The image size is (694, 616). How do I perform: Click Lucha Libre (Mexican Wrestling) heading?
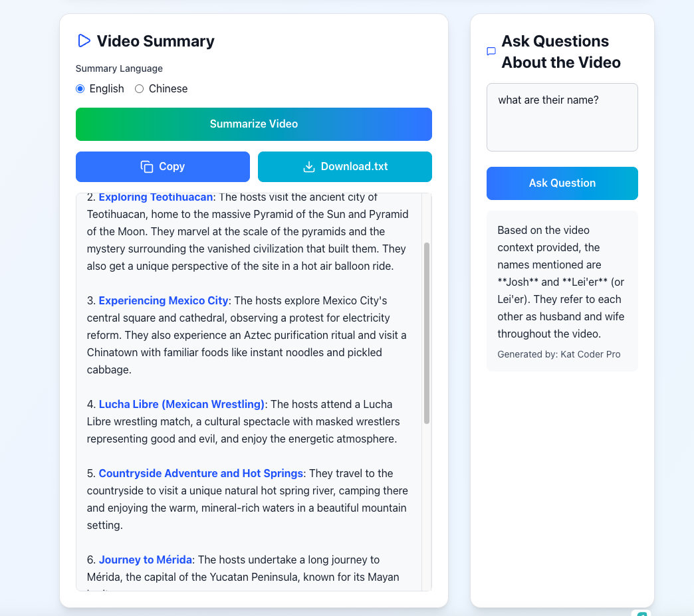point(181,404)
